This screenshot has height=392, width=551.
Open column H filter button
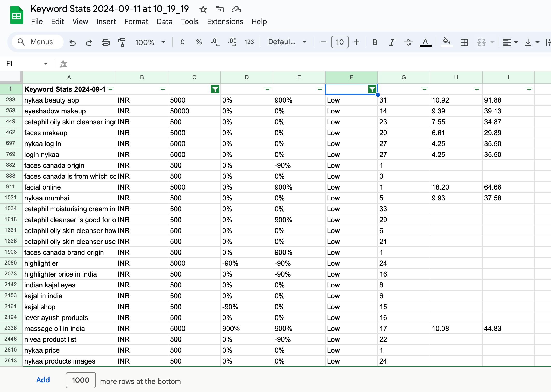(477, 89)
